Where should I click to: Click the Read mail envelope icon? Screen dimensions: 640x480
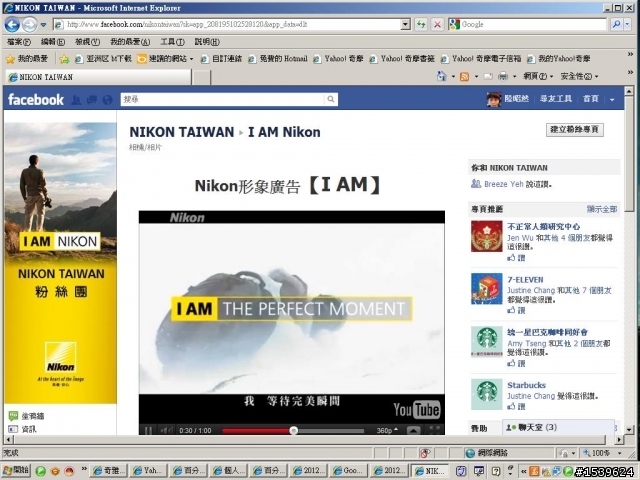[488, 76]
